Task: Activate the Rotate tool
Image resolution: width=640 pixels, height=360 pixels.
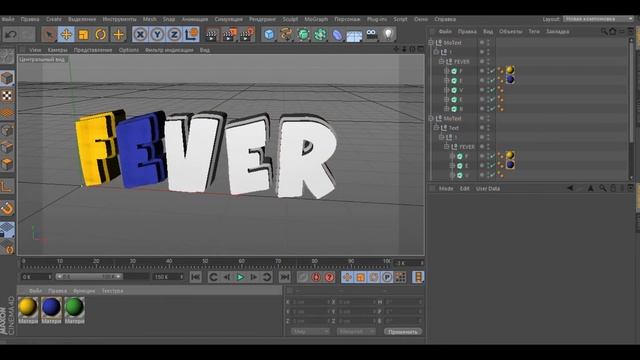Action: (x=100, y=35)
